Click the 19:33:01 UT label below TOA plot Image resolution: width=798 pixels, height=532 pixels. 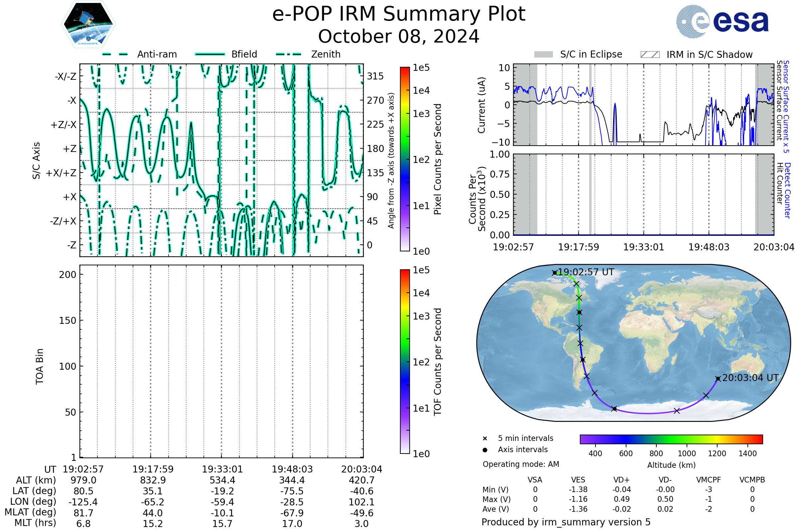[x=222, y=469]
